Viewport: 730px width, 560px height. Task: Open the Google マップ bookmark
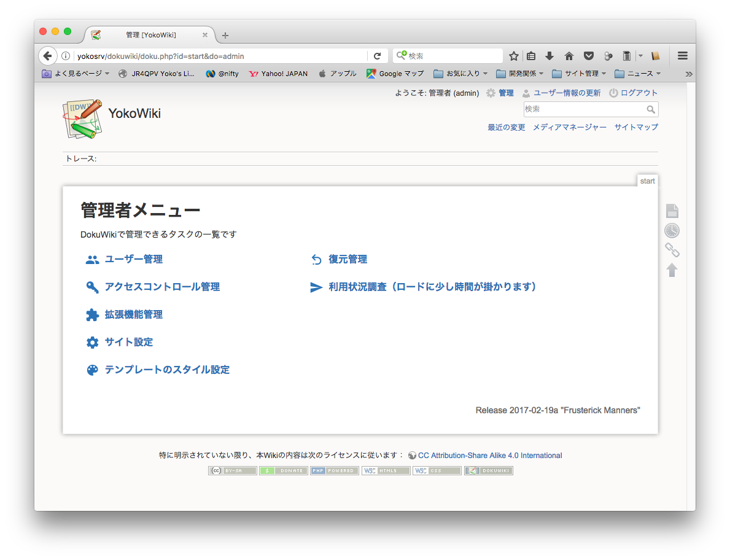coord(395,74)
